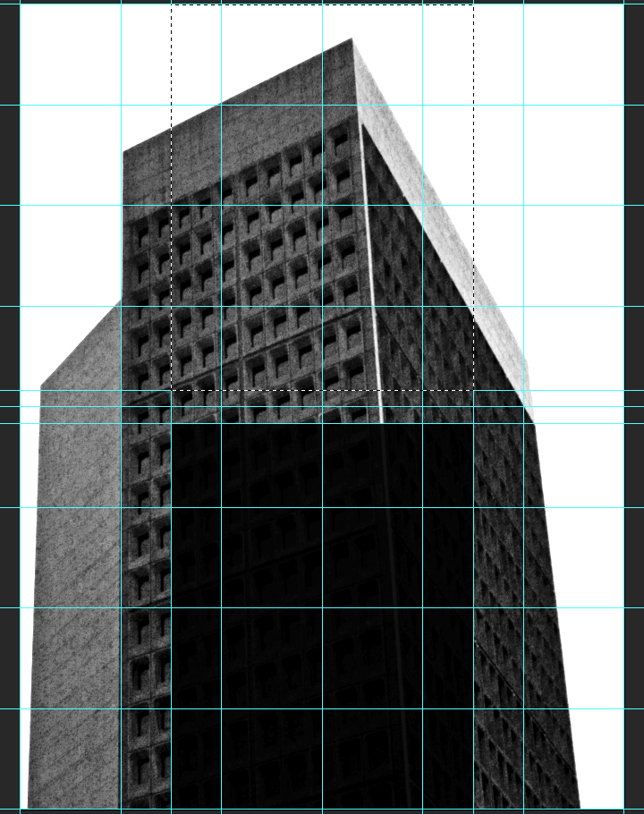Image resolution: width=644 pixels, height=814 pixels.
Task: Click inside the dashed marquee selection
Action: pyautogui.click(x=322, y=198)
